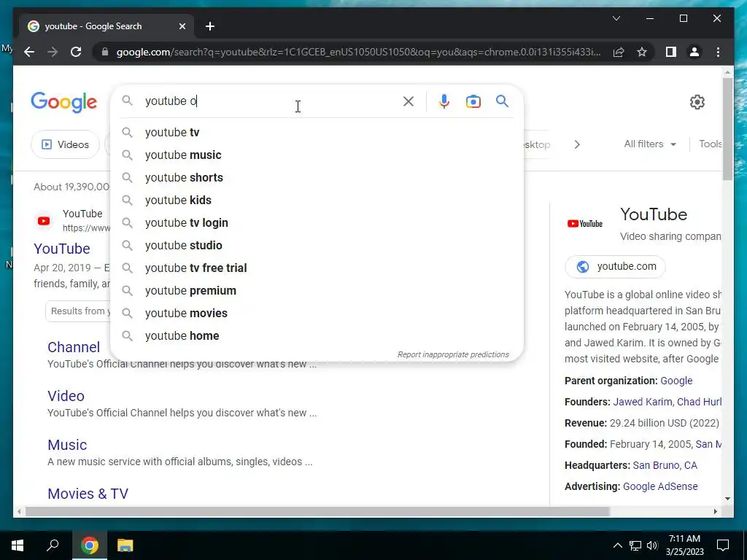Search by image with camera icon
The height and width of the screenshot is (560, 747).
click(x=473, y=101)
